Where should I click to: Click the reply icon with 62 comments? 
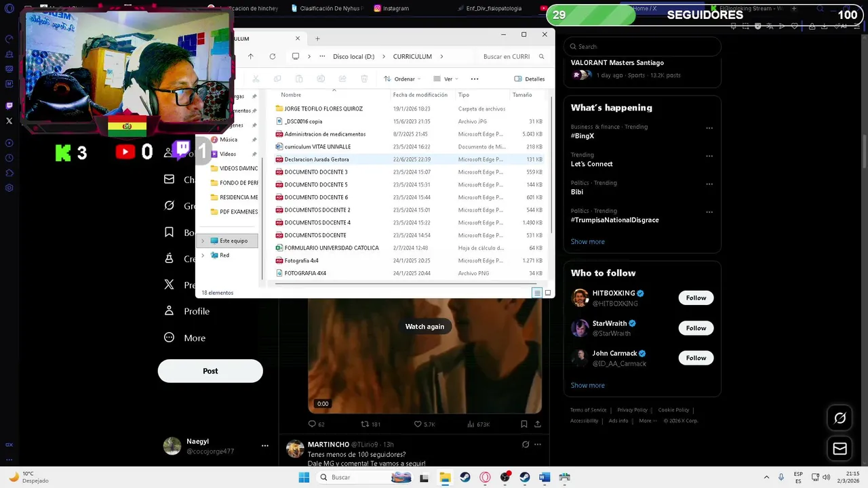coord(312,424)
